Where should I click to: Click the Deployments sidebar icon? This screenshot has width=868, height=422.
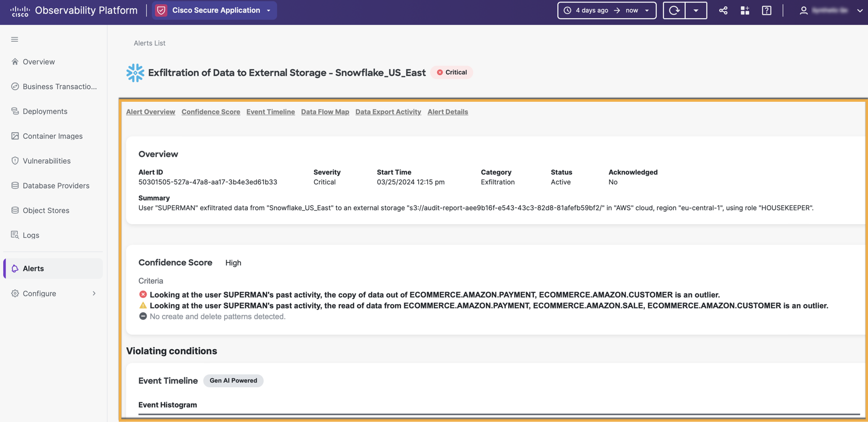pos(15,111)
